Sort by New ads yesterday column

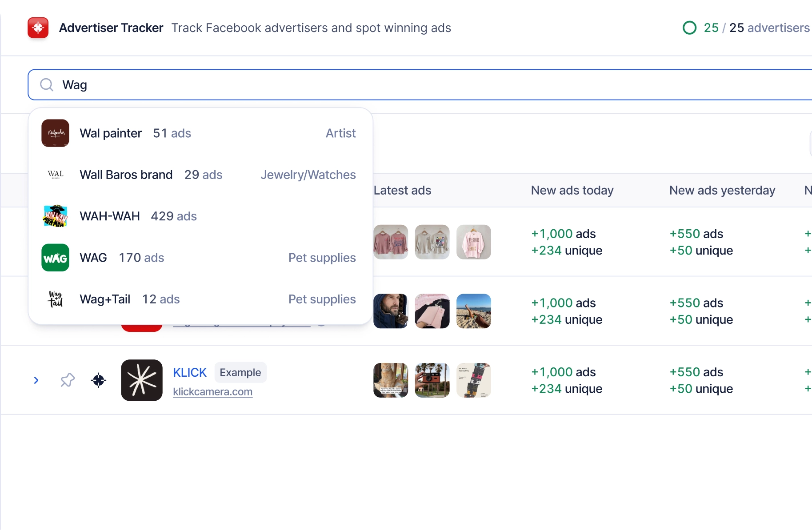(722, 190)
